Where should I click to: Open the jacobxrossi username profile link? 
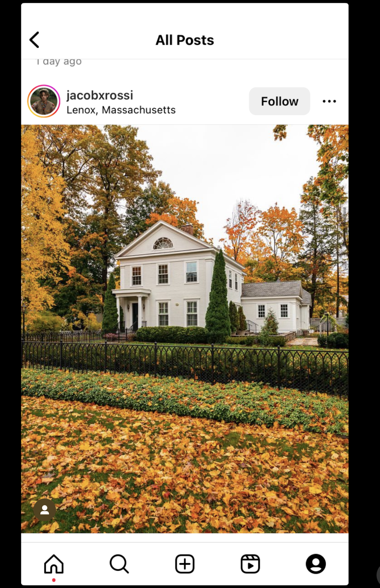[x=100, y=95]
